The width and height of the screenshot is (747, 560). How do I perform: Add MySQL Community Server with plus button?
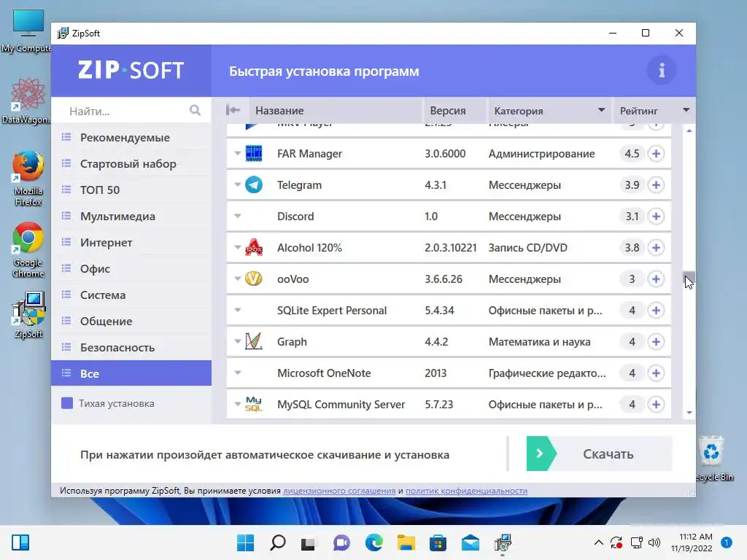656,404
